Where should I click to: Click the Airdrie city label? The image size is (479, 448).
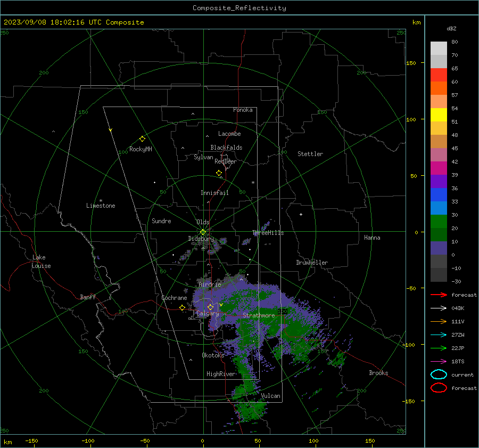[x=210, y=284]
